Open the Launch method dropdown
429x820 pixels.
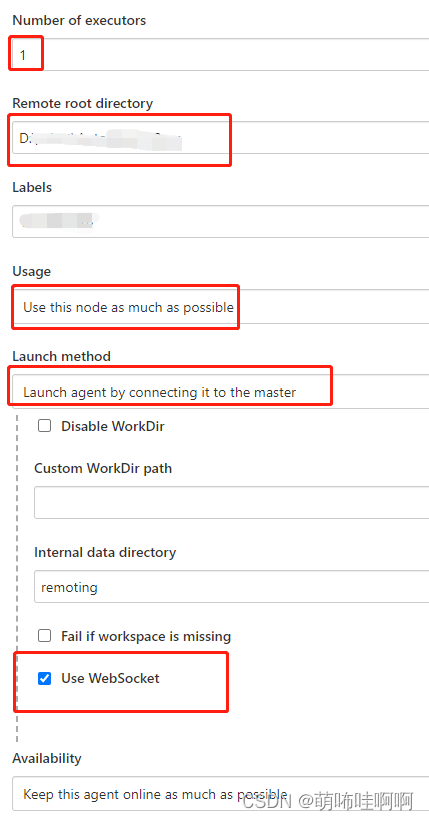[220, 392]
